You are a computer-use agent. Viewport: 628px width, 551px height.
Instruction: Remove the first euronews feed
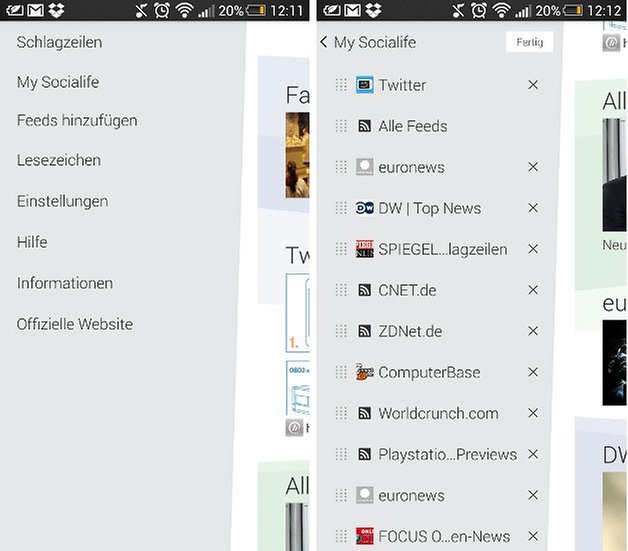click(x=533, y=167)
